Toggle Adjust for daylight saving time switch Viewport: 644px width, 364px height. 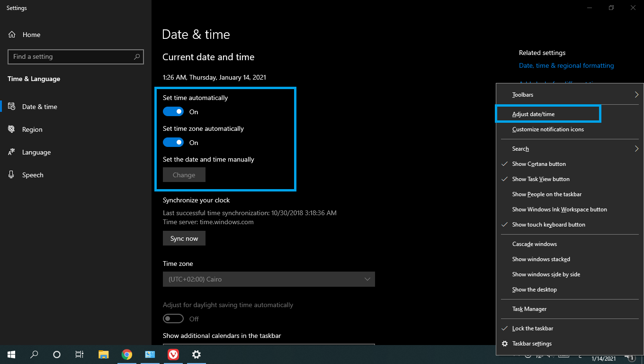(173, 319)
